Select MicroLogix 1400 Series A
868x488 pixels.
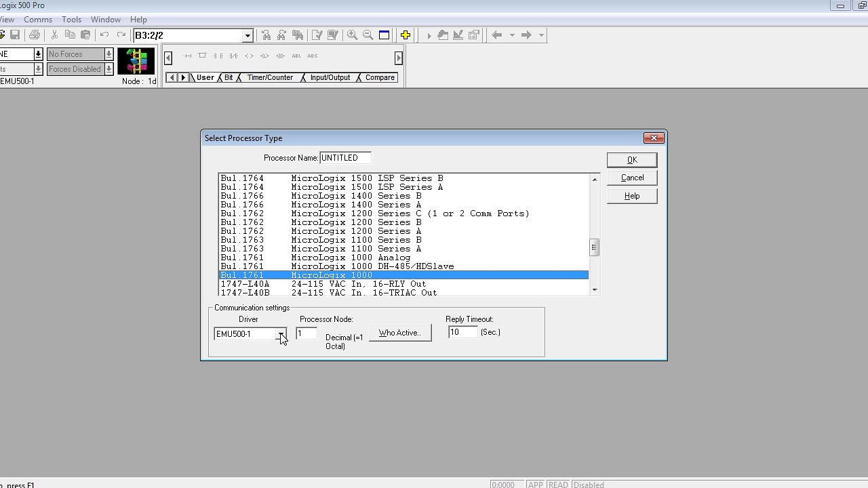point(403,205)
